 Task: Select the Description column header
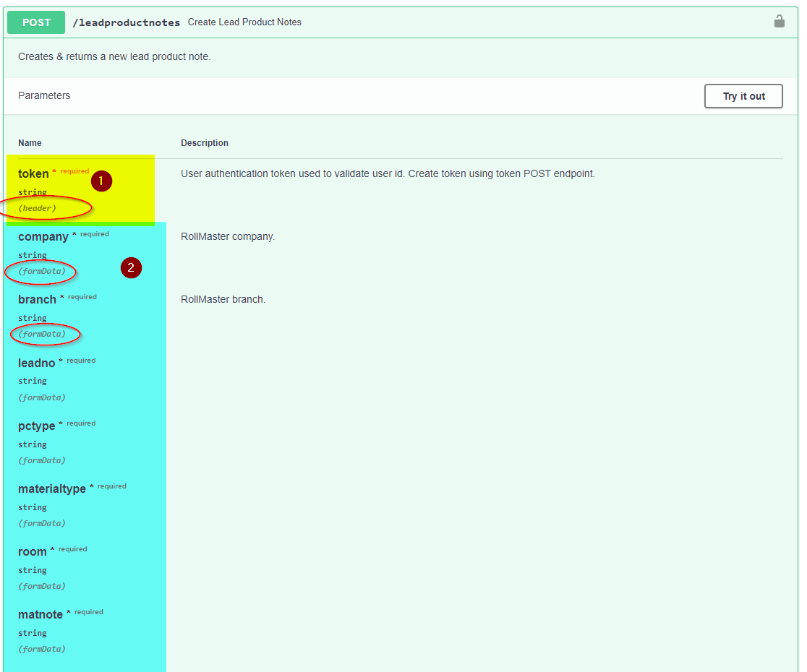(205, 142)
